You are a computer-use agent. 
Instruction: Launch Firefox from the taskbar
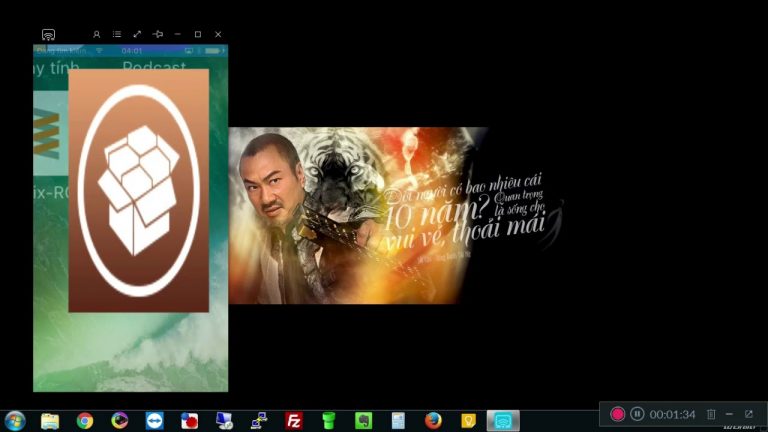click(x=433, y=421)
